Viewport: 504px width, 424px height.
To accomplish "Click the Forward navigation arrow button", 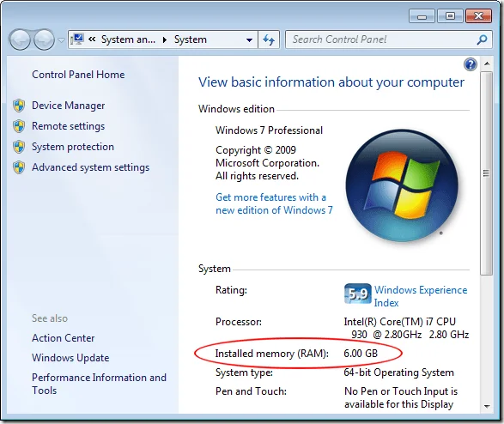I will (x=44, y=39).
